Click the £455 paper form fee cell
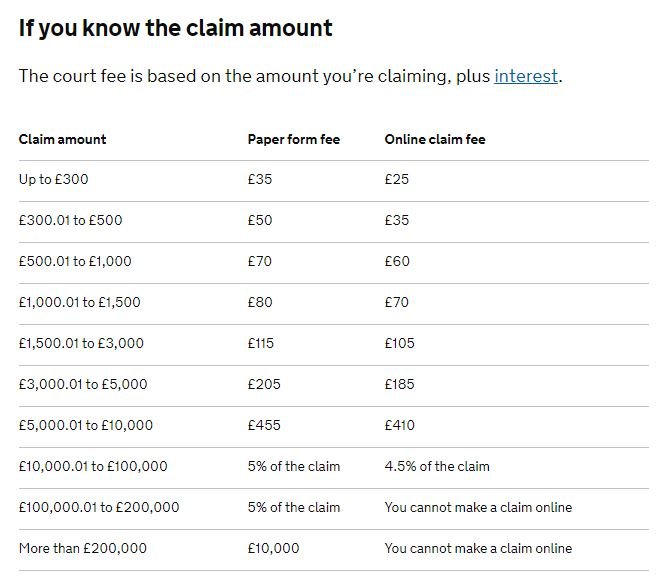The height and width of the screenshot is (579, 665). pyautogui.click(x=264, y=425)
